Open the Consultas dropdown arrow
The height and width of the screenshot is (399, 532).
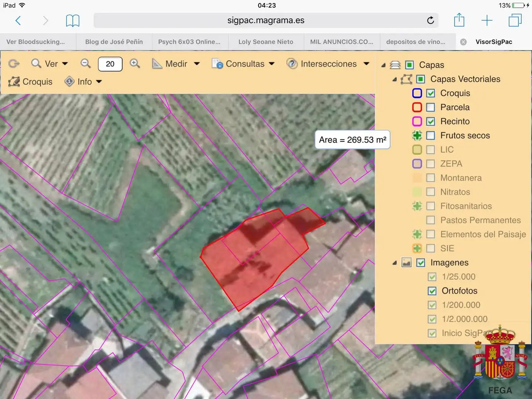(272, 64)
